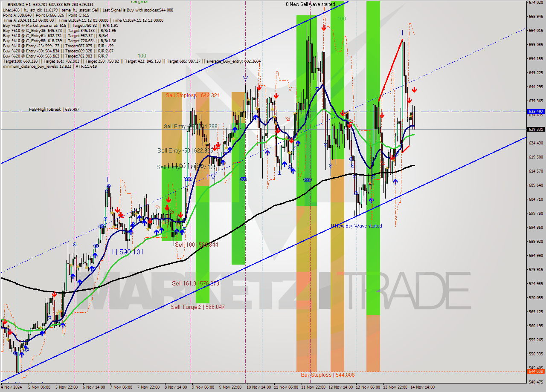This screenshot has height=392, width=546.
Task: Select the FSB-HighToBreak | 635.497 label
Action: tap(54, 110)
